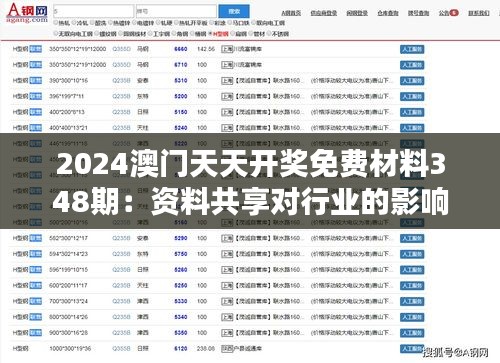Viewport: 500px width, 363px height.
Task: Go to A钢首页 in top navigation
Action: [x=291, y=13]
